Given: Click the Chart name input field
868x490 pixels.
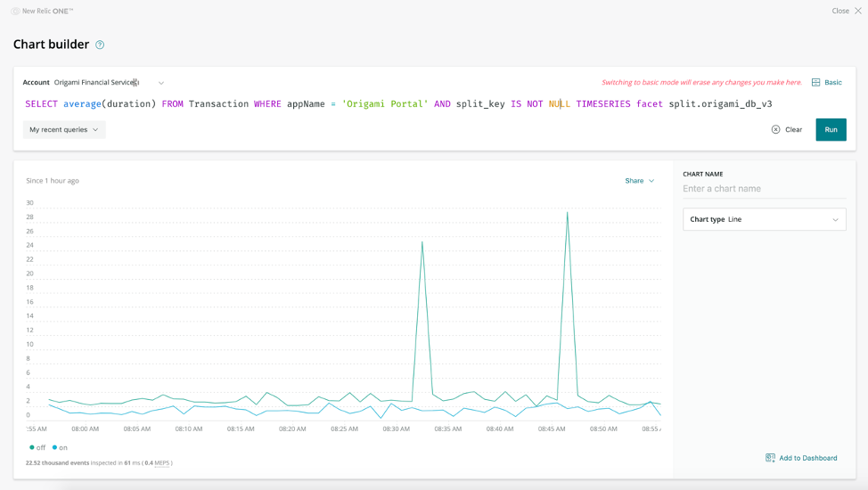Looking at the screenshot, I should tap(764, 189).
